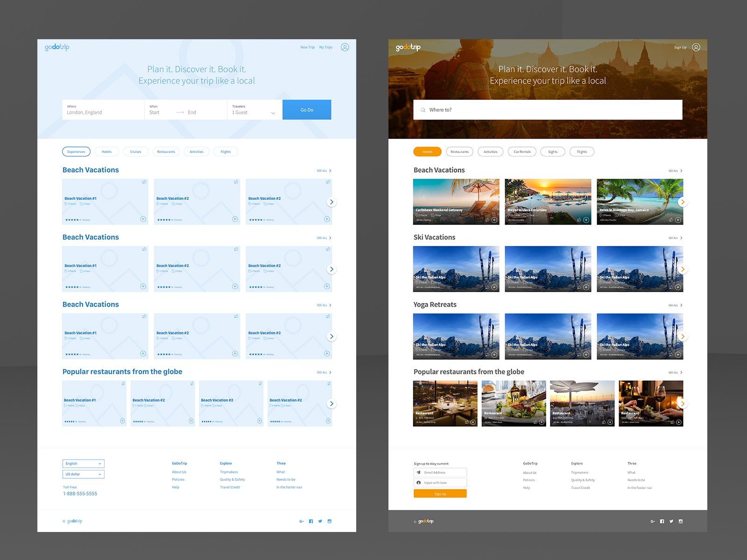
Task: Toggle the thumbs-up on Relax in Montego Bay
Action: [x=671, y=220]
